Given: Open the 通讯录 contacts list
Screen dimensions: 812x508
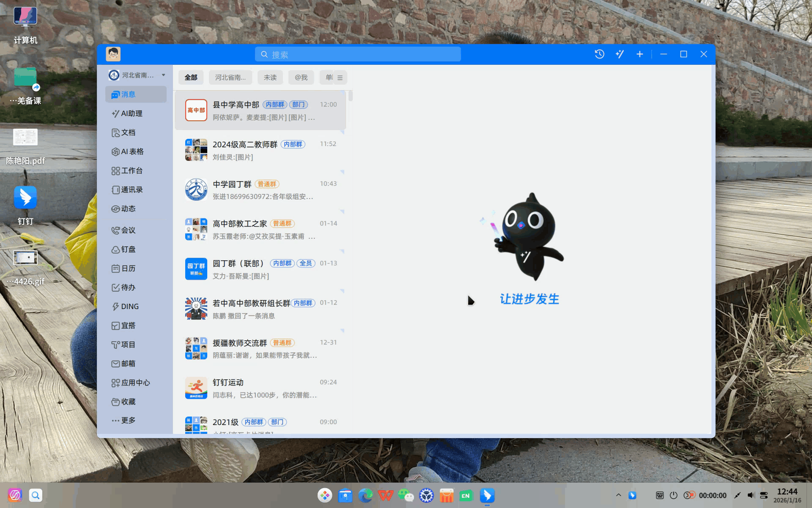Looking at the screenshot, I should pos(132,190).
